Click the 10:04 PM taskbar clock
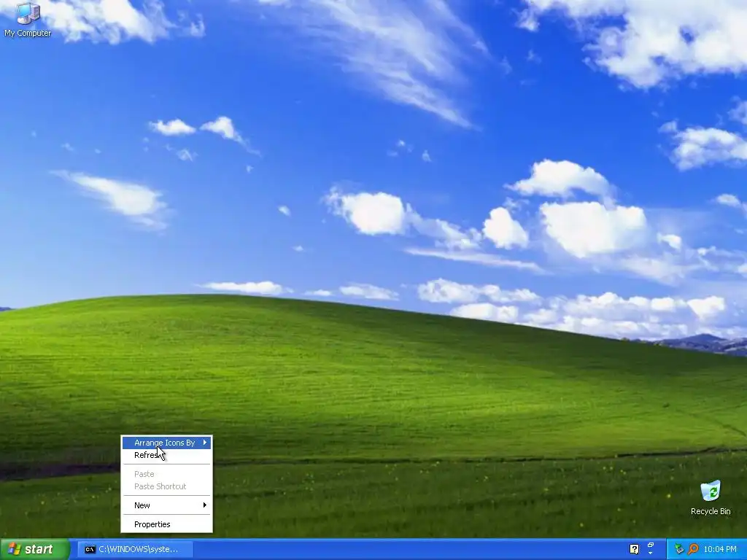This screenshot has width=747, height=560. click(x=720, y=549)
